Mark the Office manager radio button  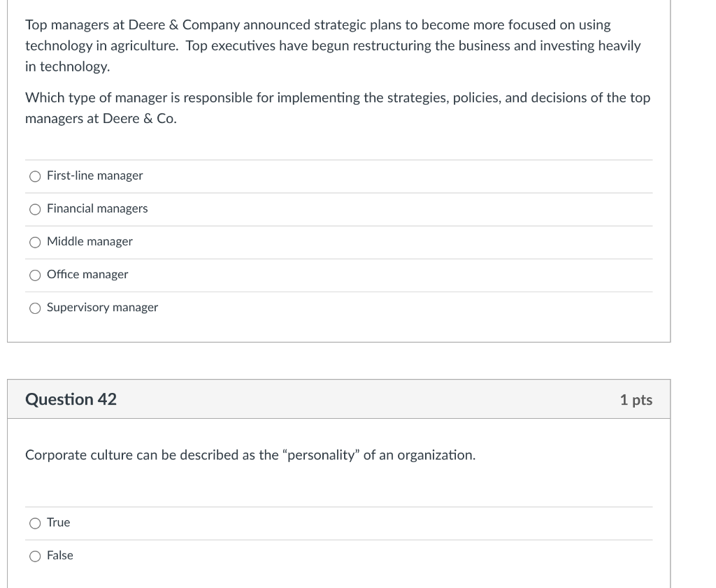tap(35, 275)
